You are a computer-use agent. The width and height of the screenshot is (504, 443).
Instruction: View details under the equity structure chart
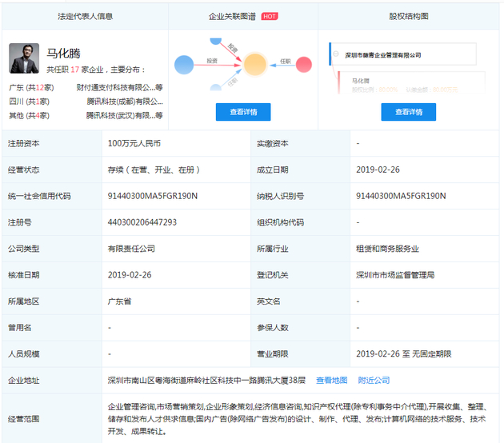[408, 112]
